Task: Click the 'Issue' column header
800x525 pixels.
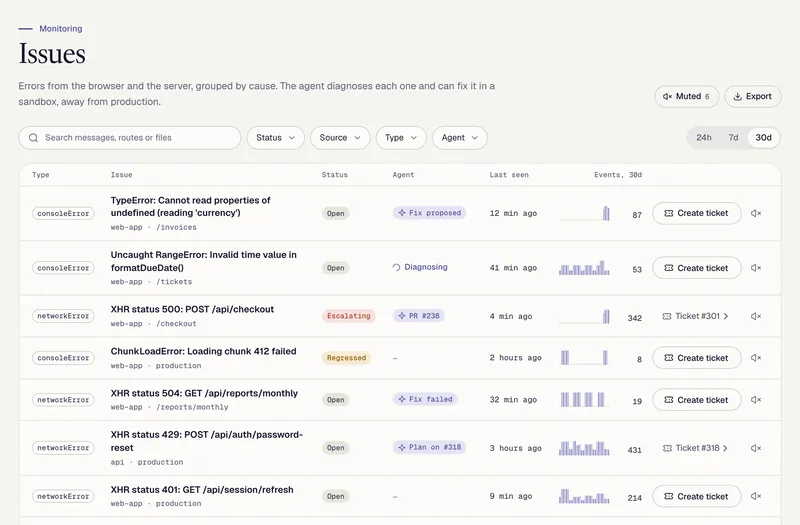Action: [121, 175]
